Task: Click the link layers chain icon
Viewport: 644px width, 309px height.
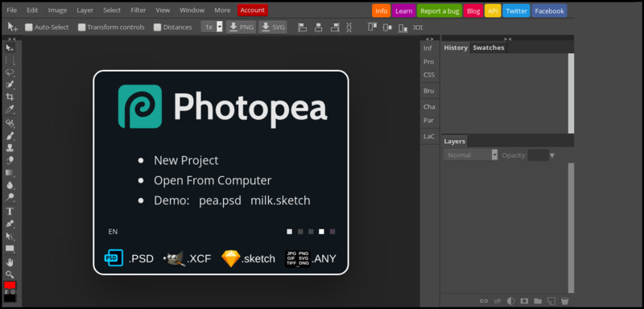Action: pos(484,301)
